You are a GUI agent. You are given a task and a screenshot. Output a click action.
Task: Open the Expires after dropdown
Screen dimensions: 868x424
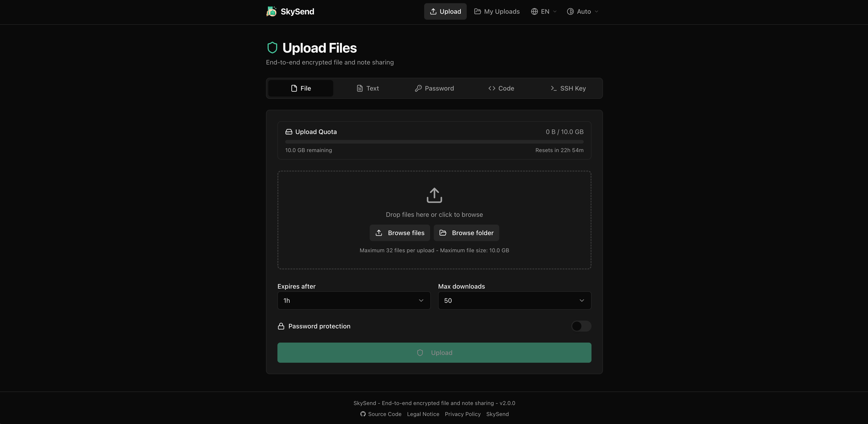(354, 301)
